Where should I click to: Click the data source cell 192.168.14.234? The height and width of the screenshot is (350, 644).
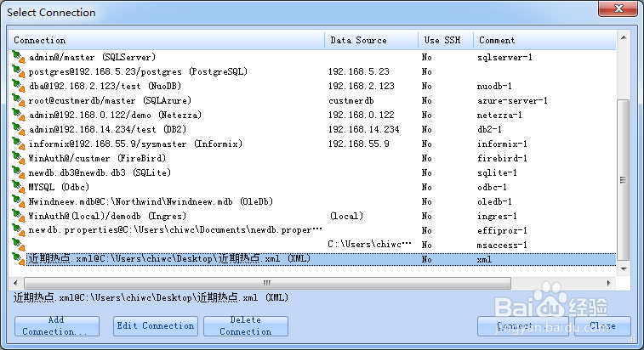[x=364, y=129]
